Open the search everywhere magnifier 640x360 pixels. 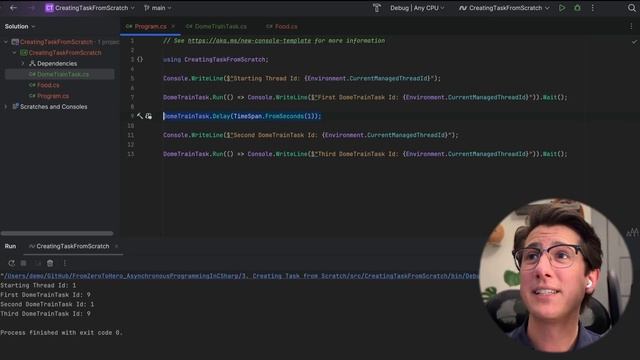631,8
